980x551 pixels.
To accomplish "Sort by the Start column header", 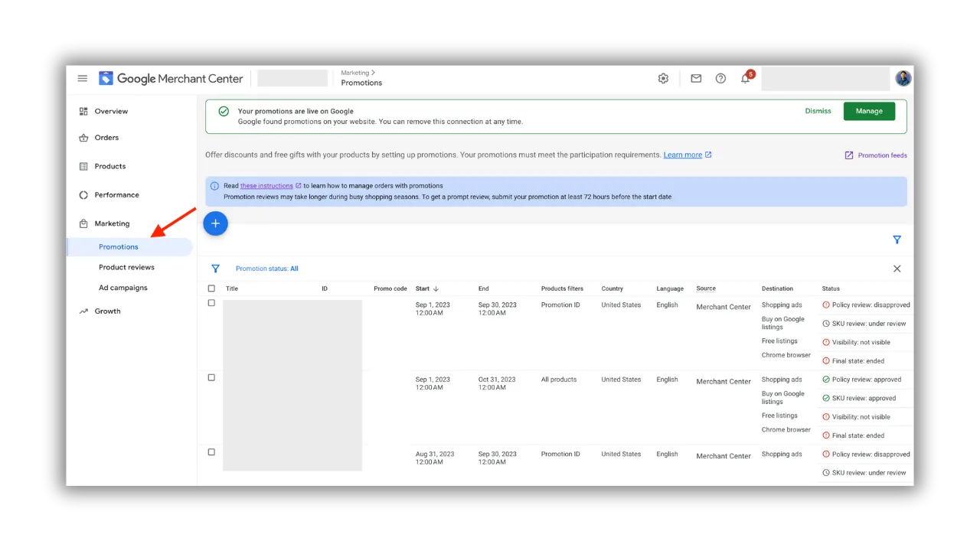I will click(x=423, y=289).
